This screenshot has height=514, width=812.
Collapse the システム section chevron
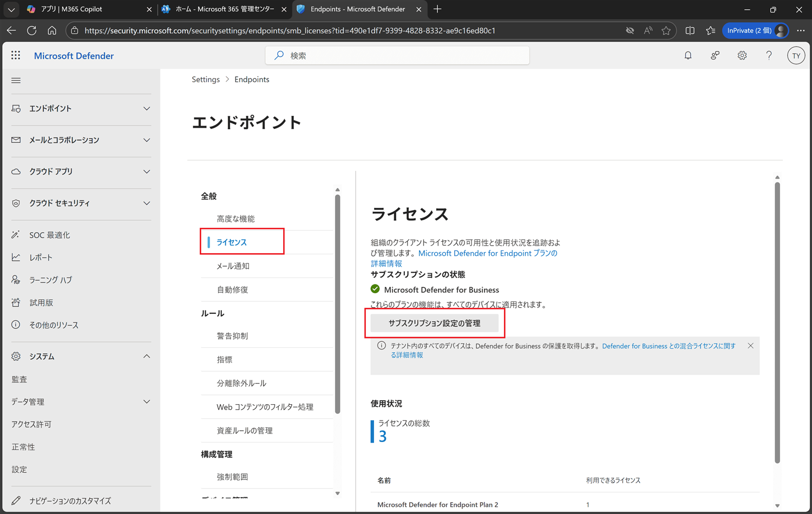coord(147,357)
